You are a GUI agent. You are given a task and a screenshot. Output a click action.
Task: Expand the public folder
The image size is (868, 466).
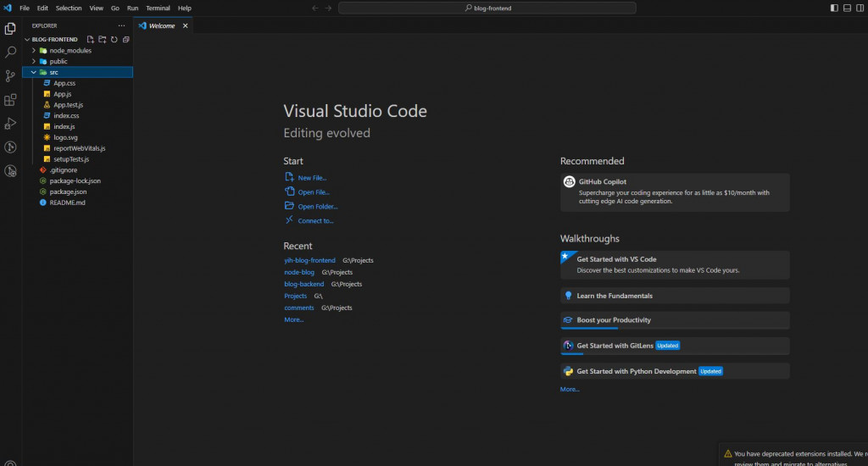pos(34,62)
